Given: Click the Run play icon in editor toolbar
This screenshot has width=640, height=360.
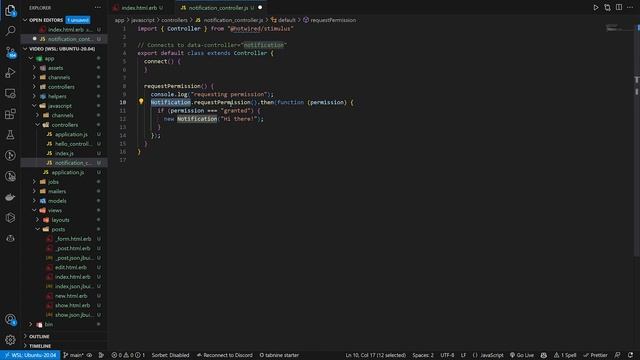Looking at the screenshot, I should tap(596, 7).
